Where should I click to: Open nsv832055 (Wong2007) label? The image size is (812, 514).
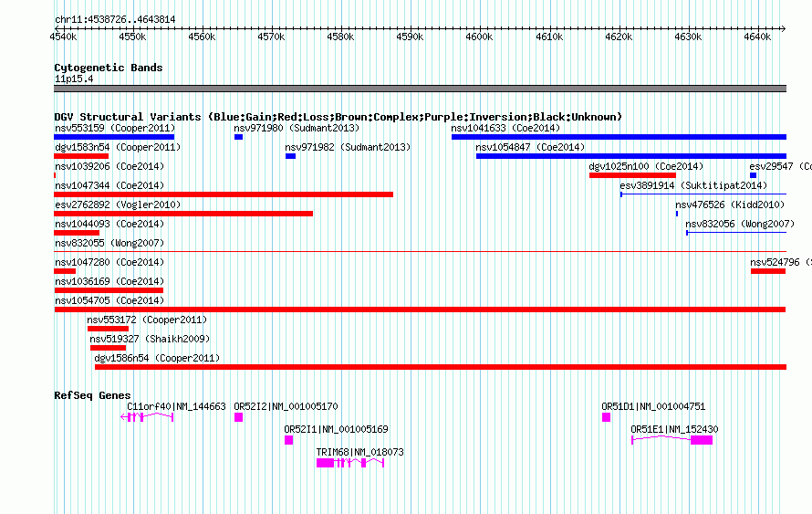(109, 243)
